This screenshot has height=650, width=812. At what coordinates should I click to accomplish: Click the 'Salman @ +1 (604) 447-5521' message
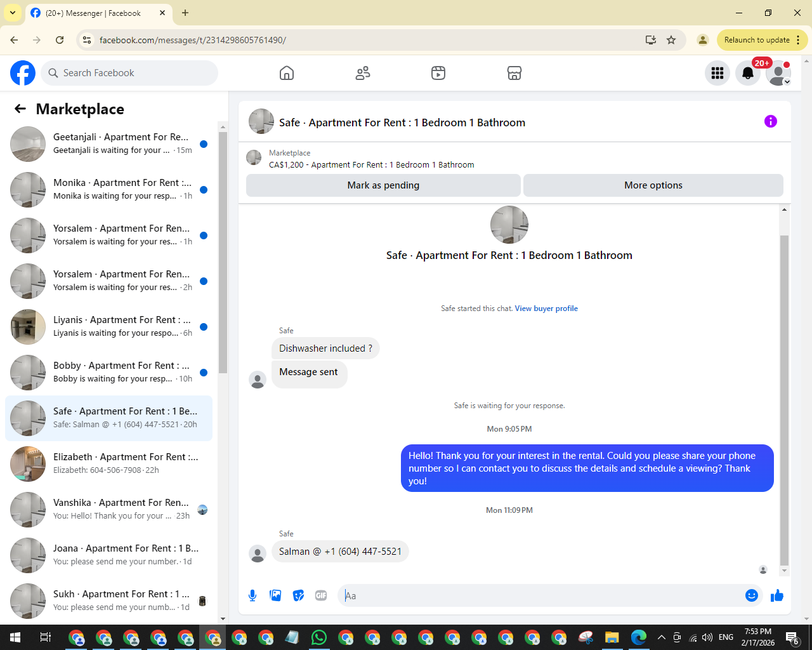(340, 552)
